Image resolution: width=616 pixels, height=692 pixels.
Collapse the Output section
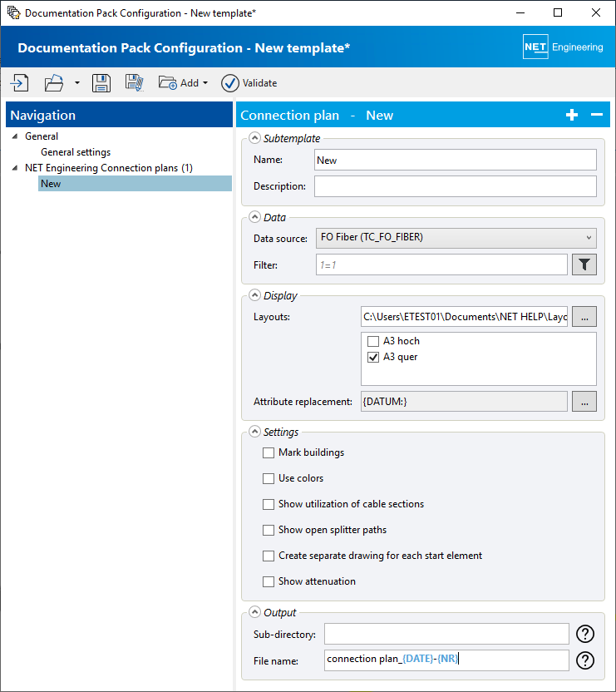pos(254,611)
